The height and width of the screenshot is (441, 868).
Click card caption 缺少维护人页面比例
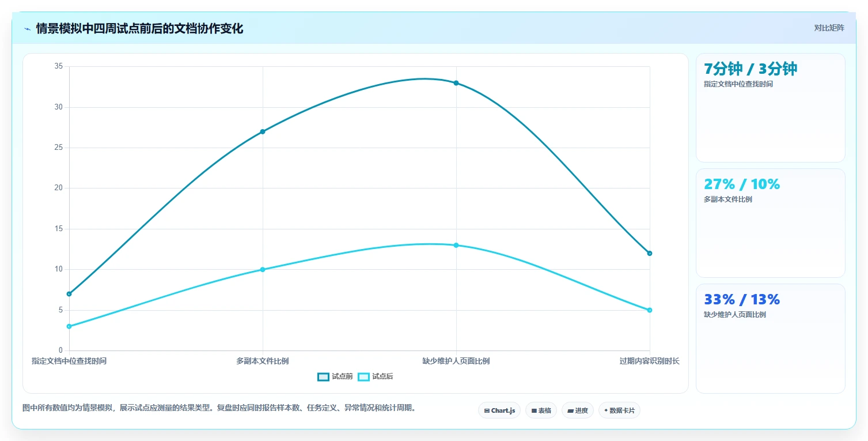tap(735, 315)
